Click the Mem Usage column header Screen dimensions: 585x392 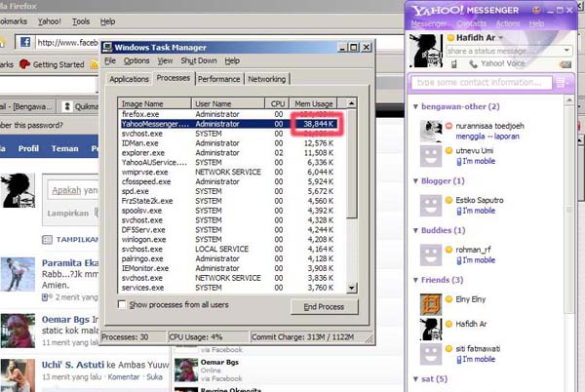coord(313,103)
